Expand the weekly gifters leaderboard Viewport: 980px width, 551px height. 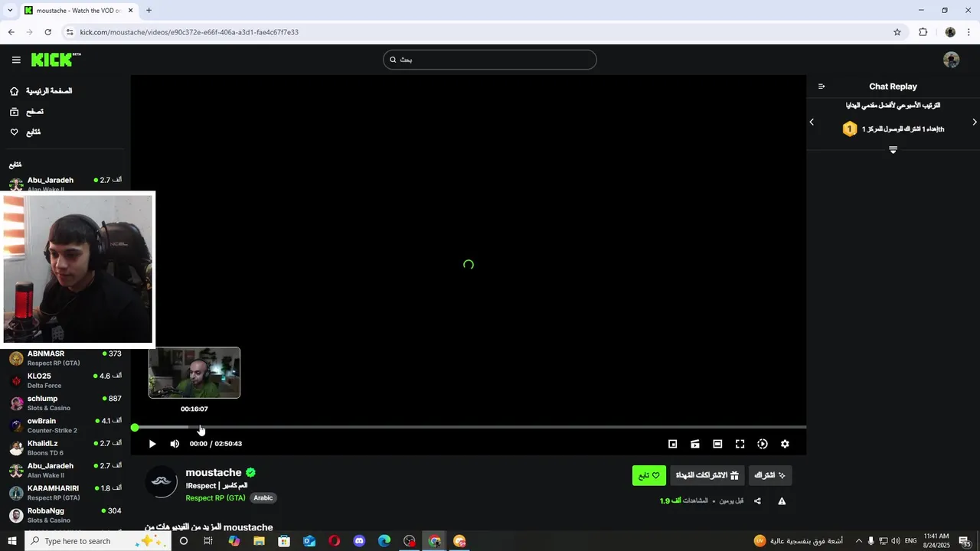(893, 150)
